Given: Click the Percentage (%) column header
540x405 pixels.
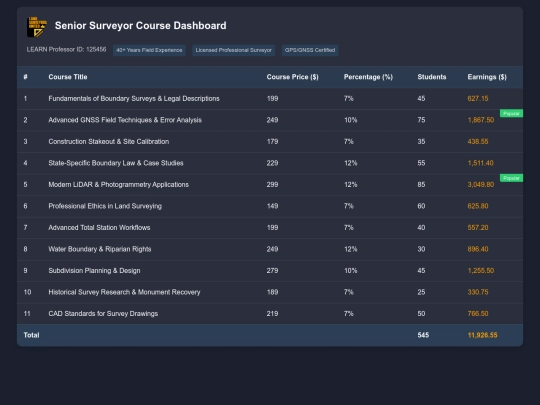Looking at the screenshot, I should [368, 77].
